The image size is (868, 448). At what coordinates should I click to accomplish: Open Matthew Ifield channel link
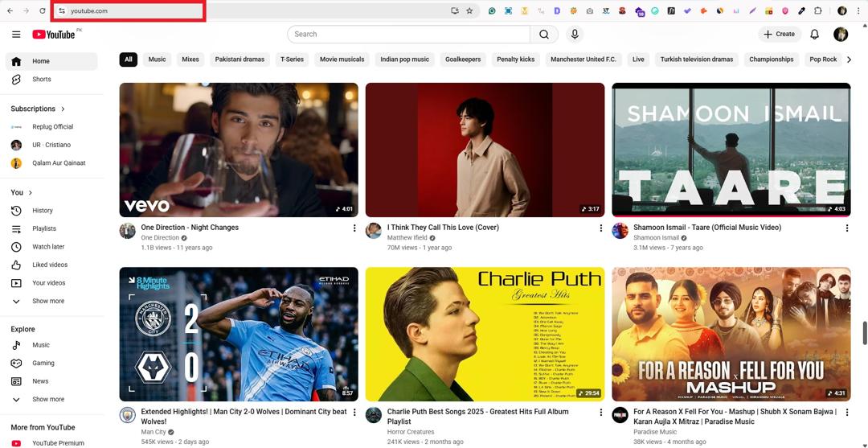click(407, 237)
